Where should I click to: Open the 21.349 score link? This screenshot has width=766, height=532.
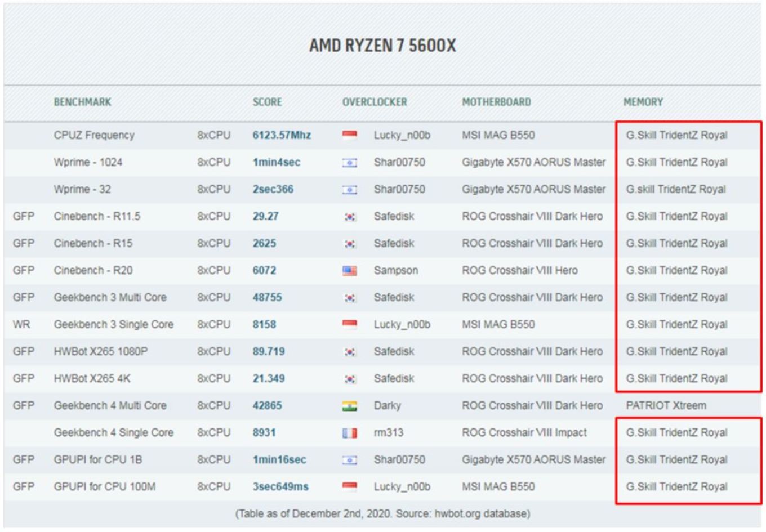tap(269, 378)
